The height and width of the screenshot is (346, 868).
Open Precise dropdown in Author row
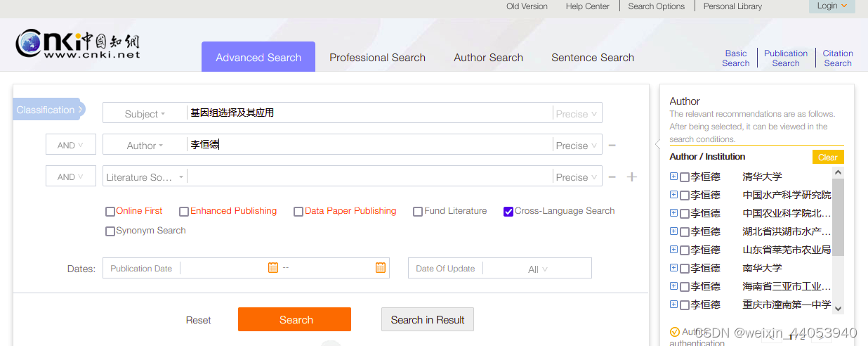pyautogui.click(x=577, y=146)
